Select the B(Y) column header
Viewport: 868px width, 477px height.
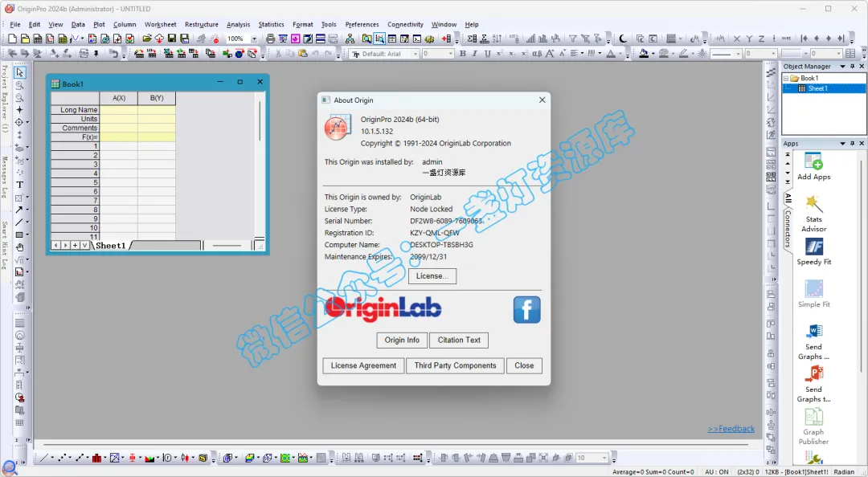click(157, 98)
